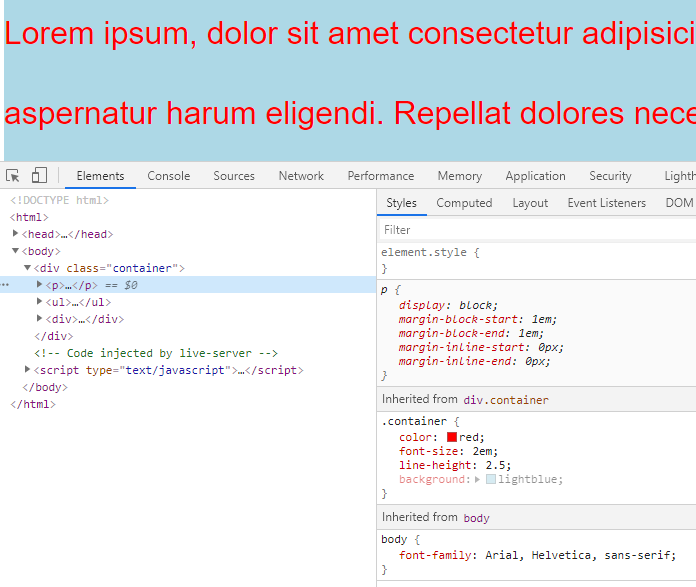Select the div class container node
This screenshot has width=696, height=587.
(x=108, y=268)
